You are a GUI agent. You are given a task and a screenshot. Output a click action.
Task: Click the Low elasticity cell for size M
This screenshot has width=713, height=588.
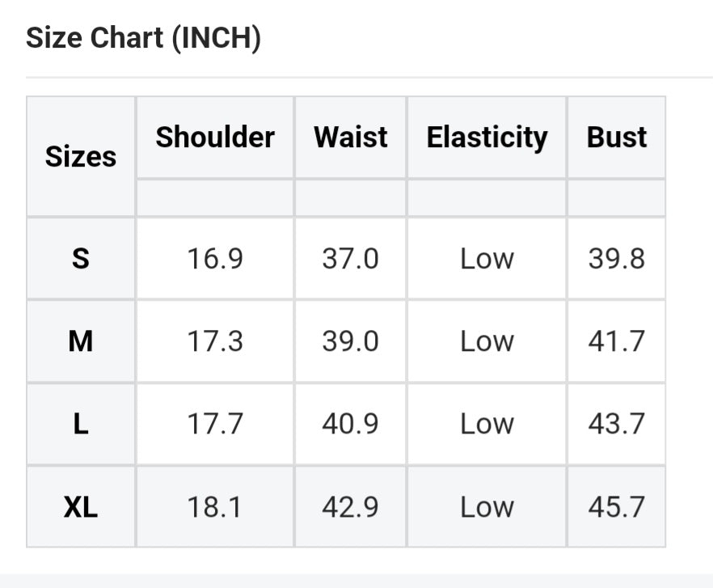pos(487,341)
